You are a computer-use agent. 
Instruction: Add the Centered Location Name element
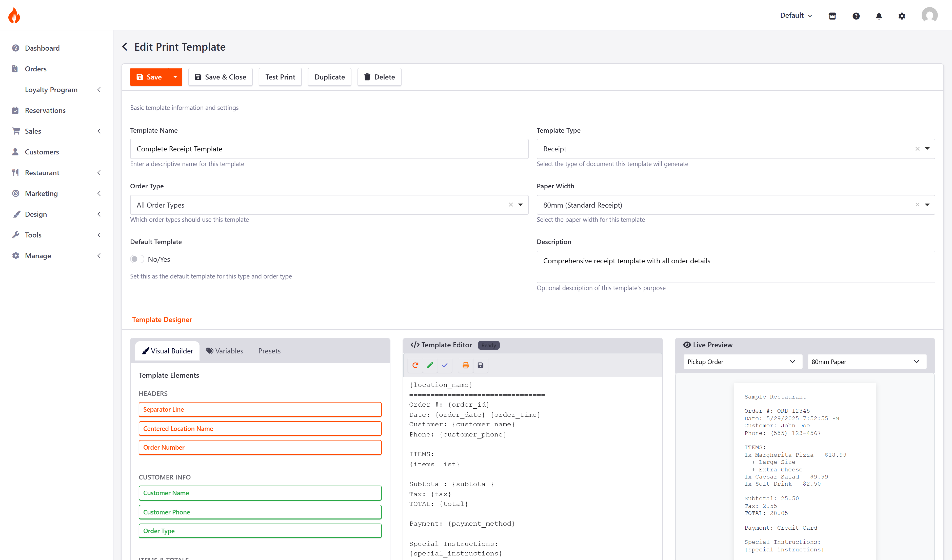point(260,429)
